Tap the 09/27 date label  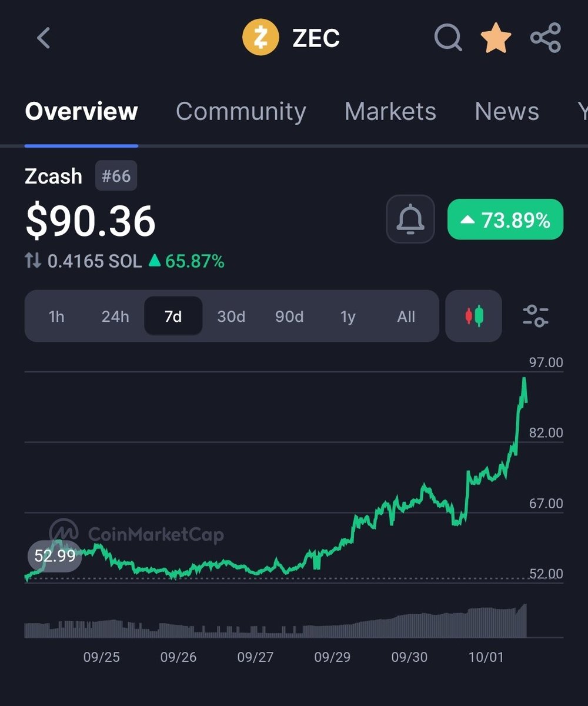click(x=255, y=657)
